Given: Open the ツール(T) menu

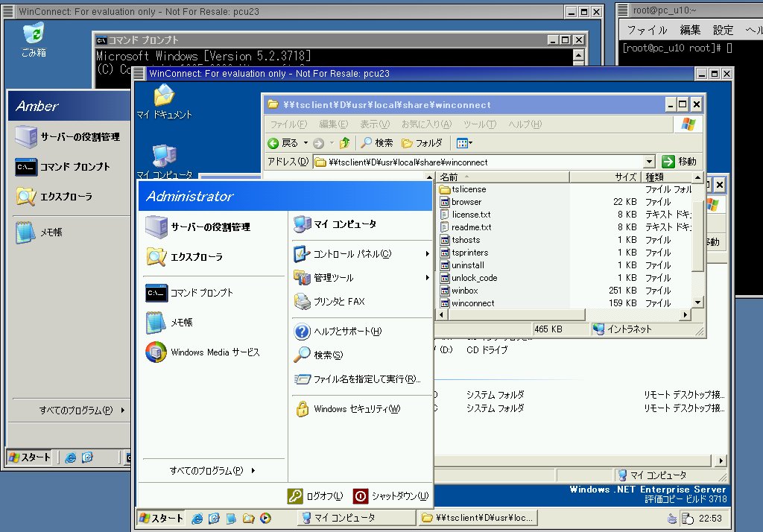Looking at the screenshot, I should click(x=480, y=124).
